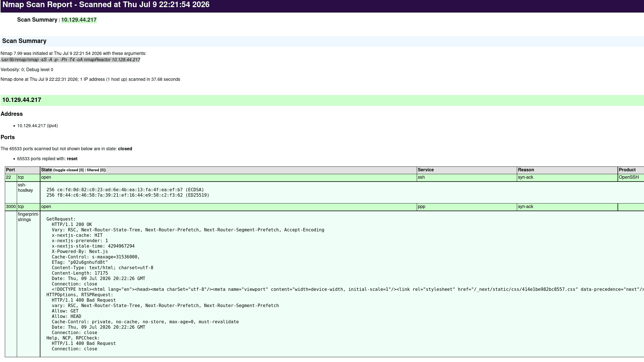This screenshot has width=644, height=362.
Task: Select the ED25519 host key fingerprint line
Action: [x=128, y=195]
